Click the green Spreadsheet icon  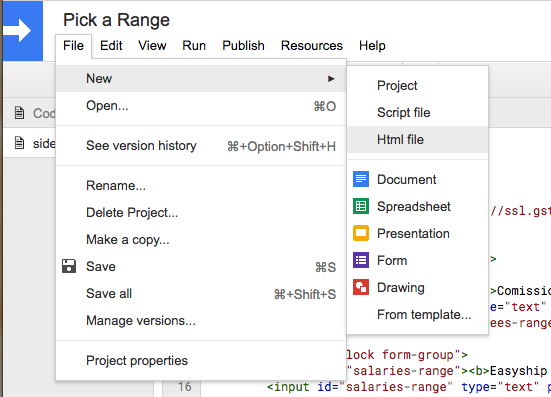[361, 206]
